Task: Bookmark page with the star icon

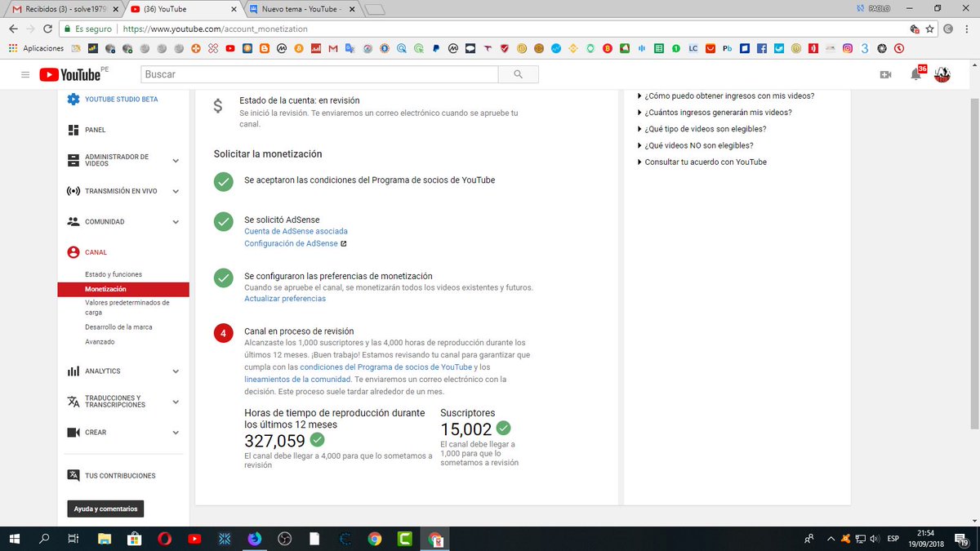Action: click(929, 29)
